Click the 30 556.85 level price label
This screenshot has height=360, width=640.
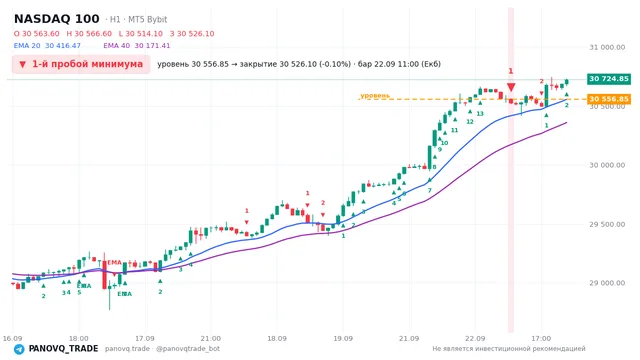609,99
